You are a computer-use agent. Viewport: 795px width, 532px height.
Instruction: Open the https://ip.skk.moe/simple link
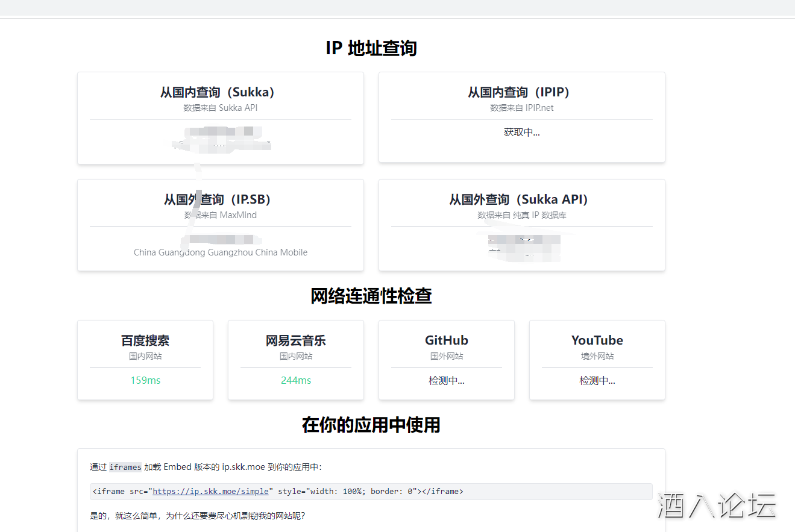click(210, 491)
